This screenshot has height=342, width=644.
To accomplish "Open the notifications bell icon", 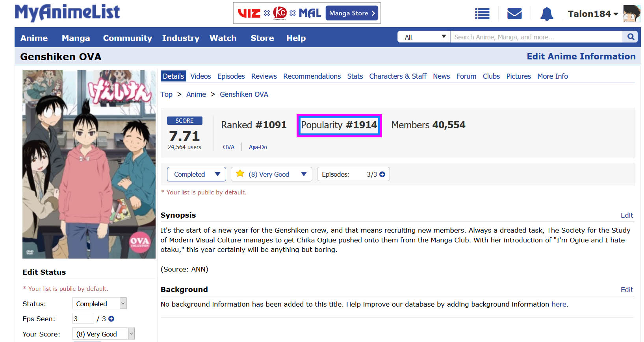I will pyautogui.click(x=547, y=14).
